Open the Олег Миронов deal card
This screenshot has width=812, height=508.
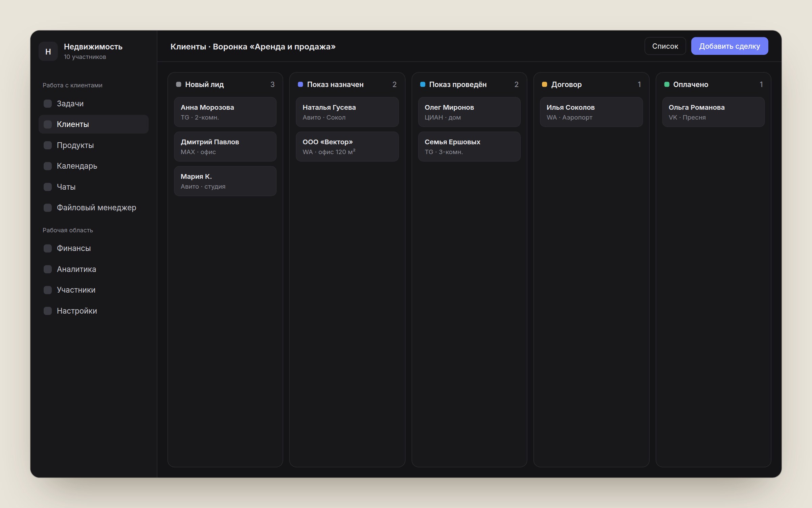pyautogui.click(x=469, y=112)
